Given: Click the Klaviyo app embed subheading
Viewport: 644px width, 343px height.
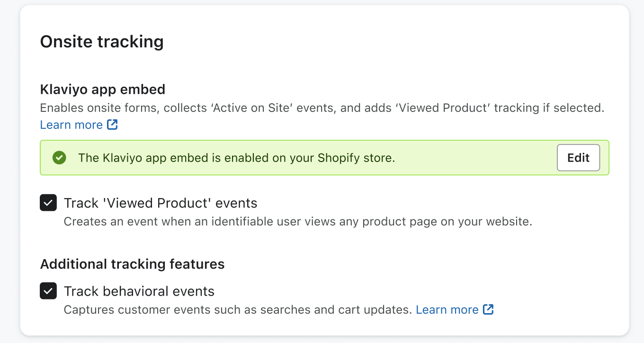Looking at the screenshot, I should (x=103, y=89).
